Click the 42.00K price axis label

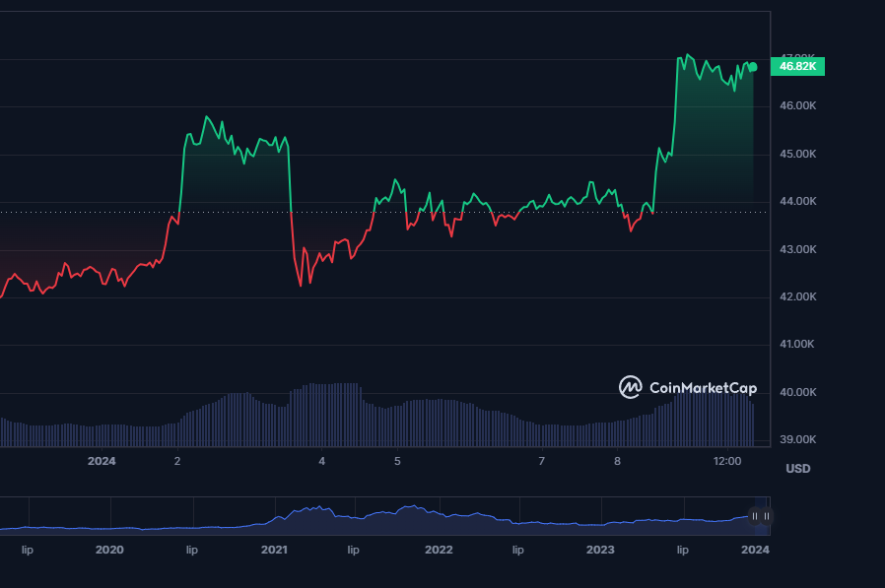798,296
